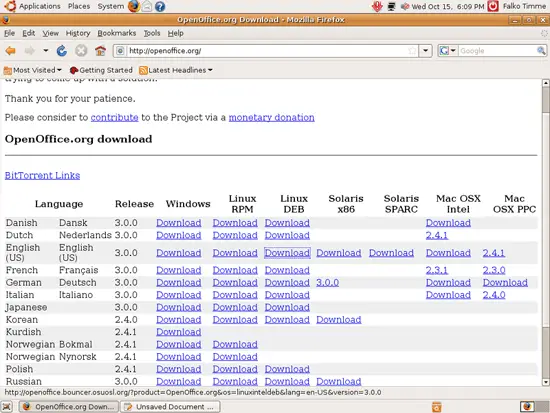The height and width of the screenshot is (413, 550).
Task: Click the BitTorrent Links hyperlink
Action: (x=42, y=175)
